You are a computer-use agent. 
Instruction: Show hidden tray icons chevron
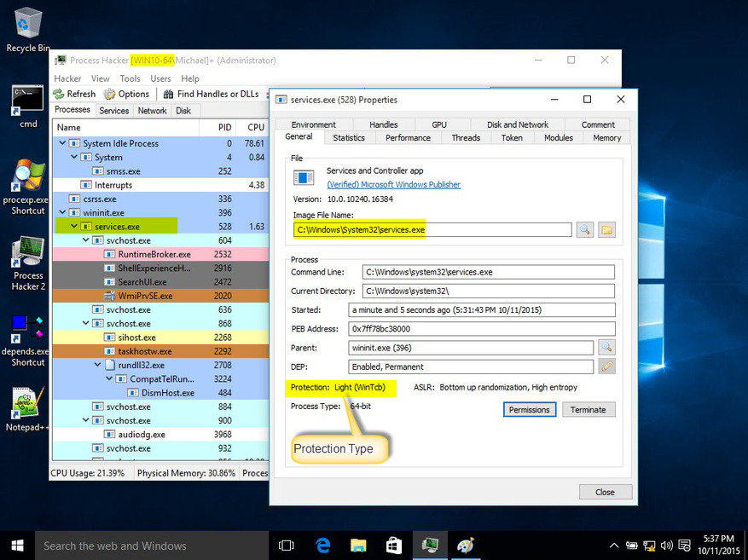pos(614,546)
